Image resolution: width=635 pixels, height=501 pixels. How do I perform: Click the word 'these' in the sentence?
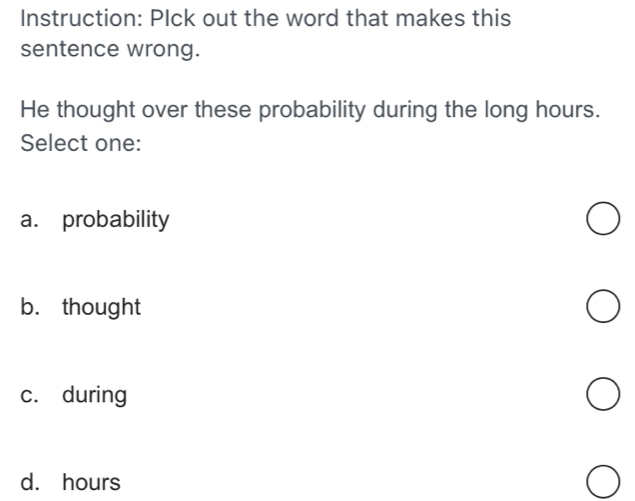point(226,108)
